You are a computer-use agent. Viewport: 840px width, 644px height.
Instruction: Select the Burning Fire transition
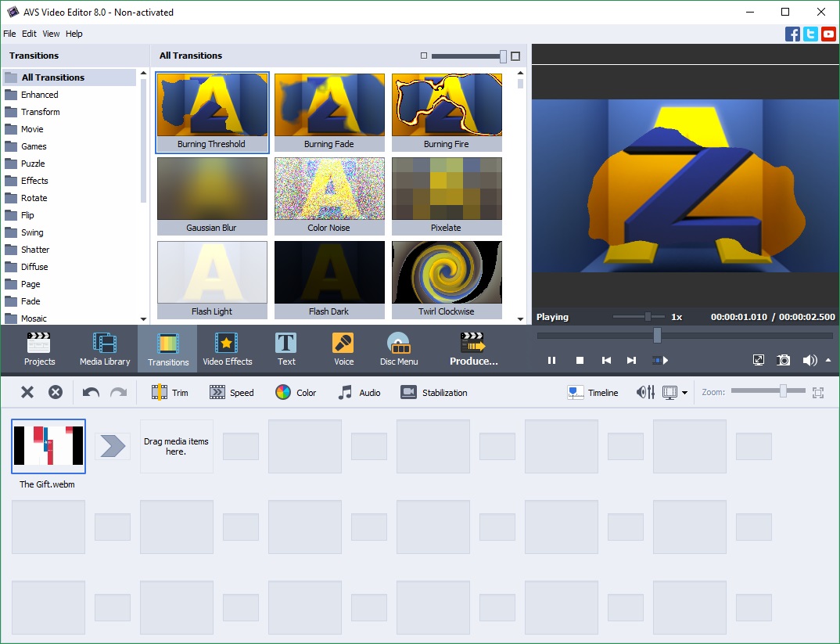pos(447,113)
